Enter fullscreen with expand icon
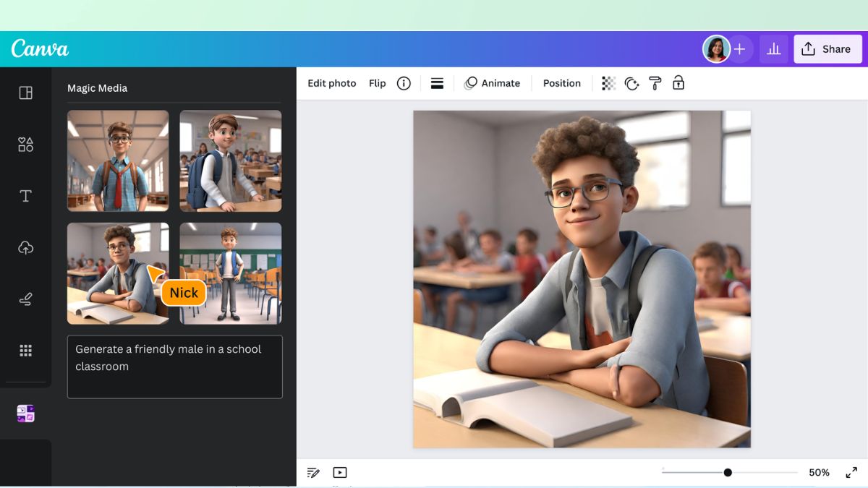The height and width of the screenshot is (488, 868). point(851,472)
